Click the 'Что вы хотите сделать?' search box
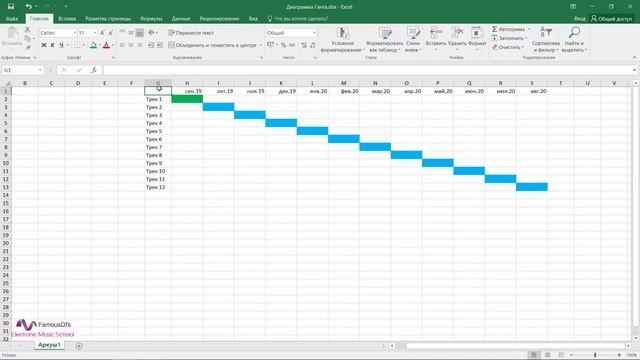Image resolution: width=640 pixels, height=360 pixels. click(298, 19)
